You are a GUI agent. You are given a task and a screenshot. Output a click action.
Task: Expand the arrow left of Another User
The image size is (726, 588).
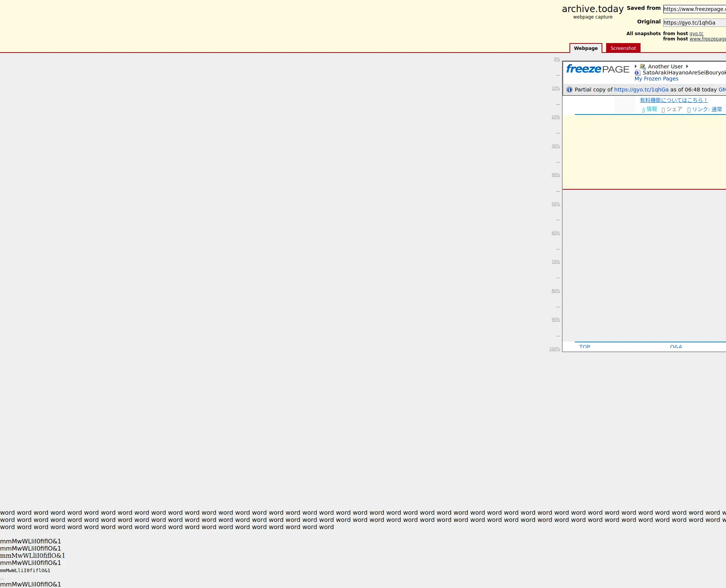636,67
